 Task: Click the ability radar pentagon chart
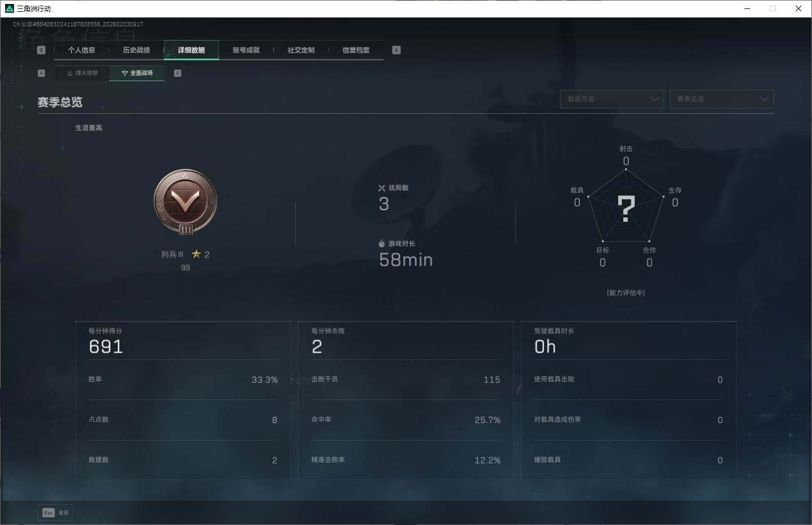coord(626,206)
